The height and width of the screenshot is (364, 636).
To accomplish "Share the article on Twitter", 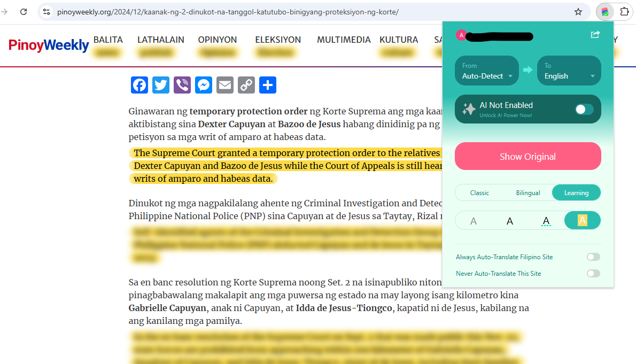I will coord(160,85).
